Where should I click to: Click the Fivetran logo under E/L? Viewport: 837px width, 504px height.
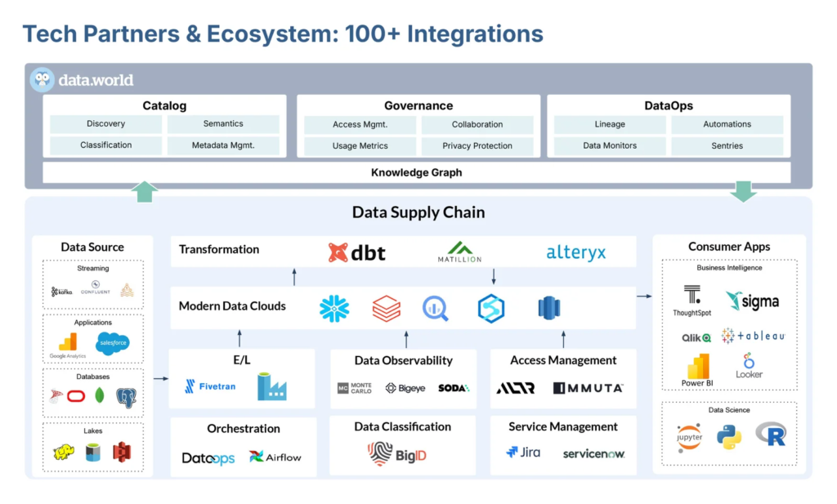click(210, 386)
